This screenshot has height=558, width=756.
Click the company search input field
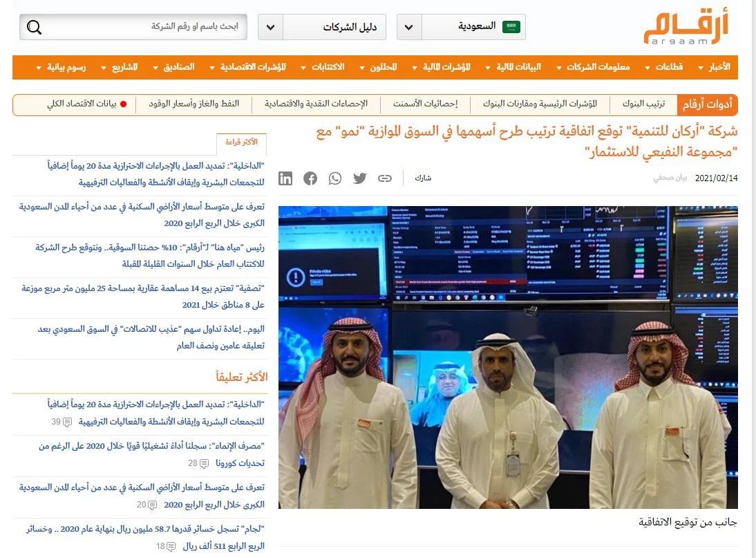coord(133,27)
